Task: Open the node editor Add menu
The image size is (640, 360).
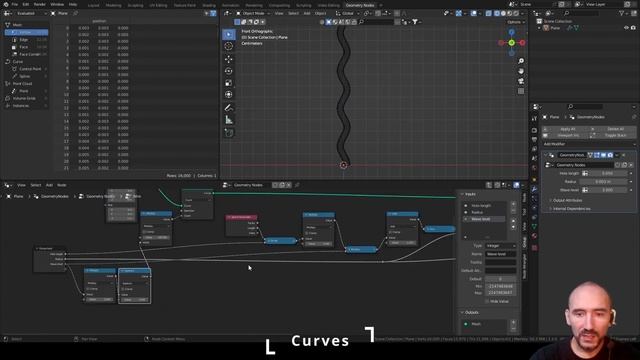Action: pyautogui.click(x=49, y=185)
